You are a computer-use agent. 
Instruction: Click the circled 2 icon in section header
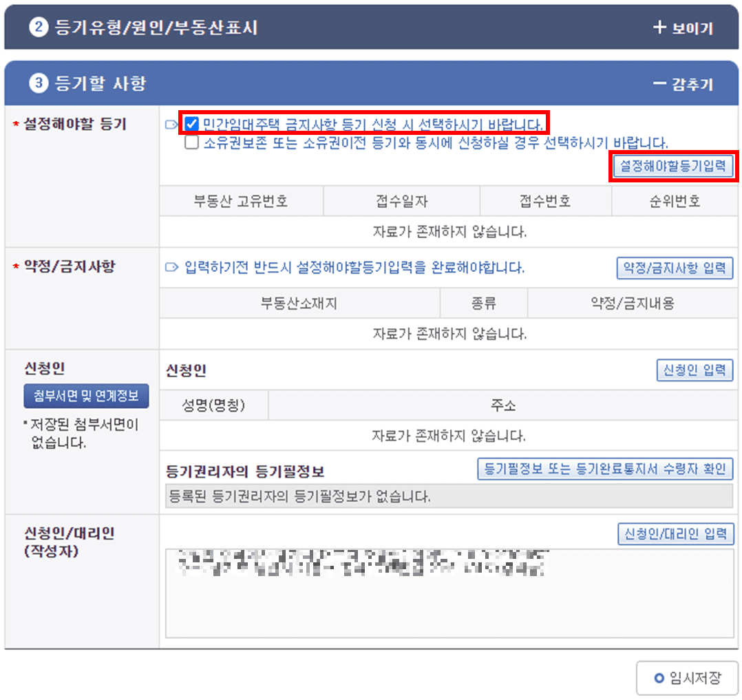(39, 27)
